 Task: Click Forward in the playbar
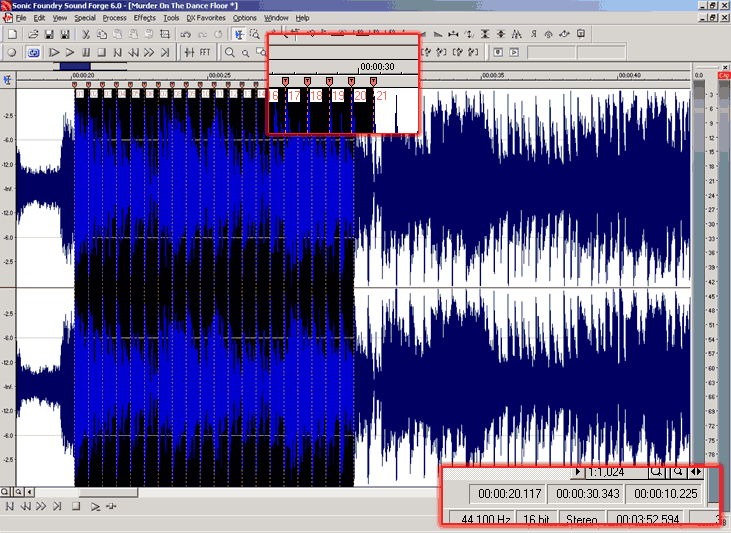(x=41, y=506)
